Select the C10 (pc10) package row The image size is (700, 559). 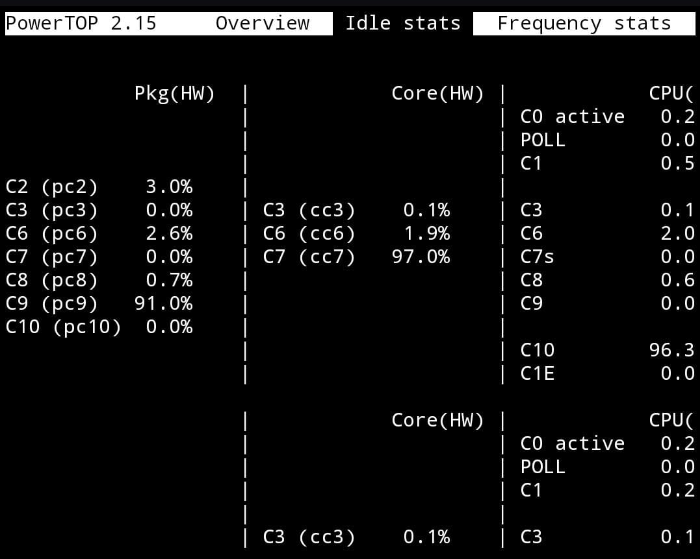pyautogui.click(x=99, y=327)
